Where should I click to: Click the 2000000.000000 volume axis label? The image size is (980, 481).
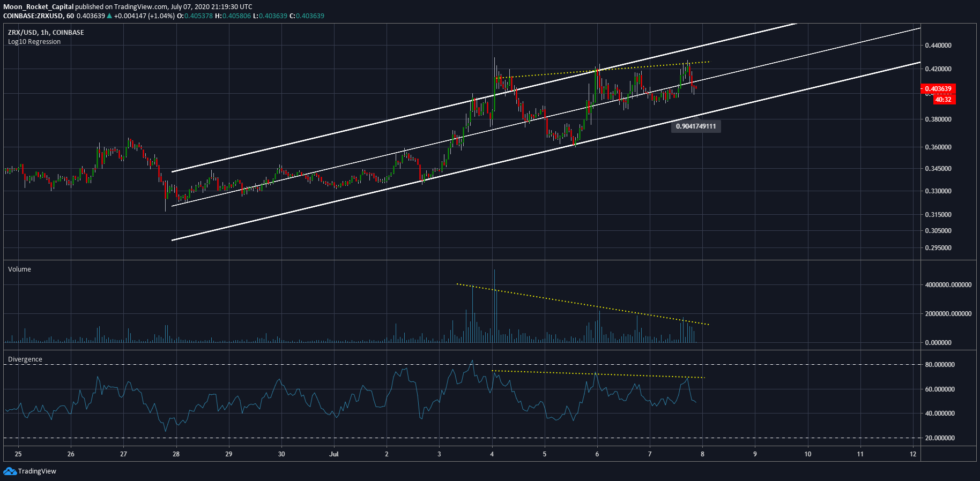pos(948,314)
